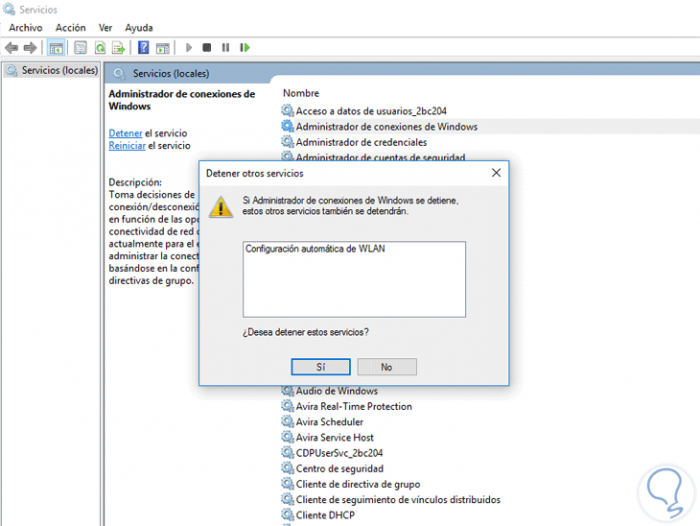The width and height of the screenshot is (700, 526).
Task: Click the Restart service icon
Action: click(x=245, y=47)
